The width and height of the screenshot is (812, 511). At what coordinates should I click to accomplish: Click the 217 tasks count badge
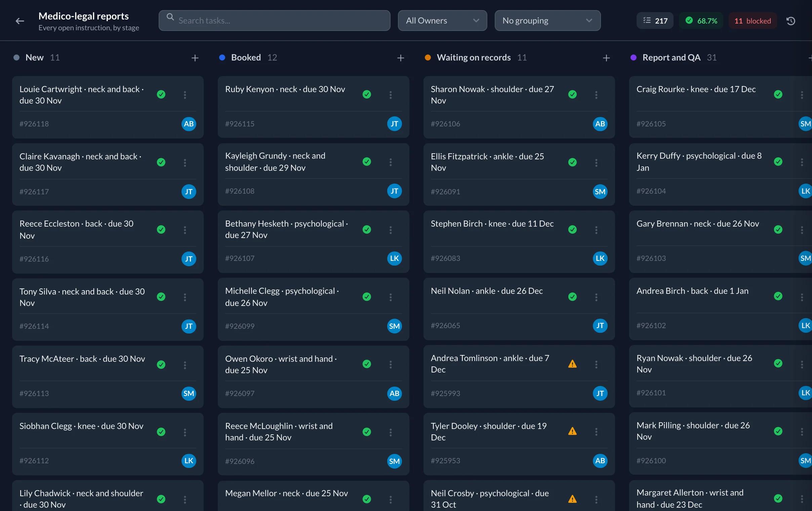[655, 21]
